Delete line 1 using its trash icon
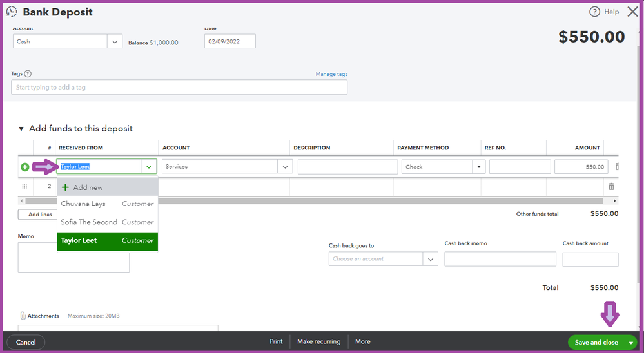This screenshot has height=353, width=644. pos(617,167)
